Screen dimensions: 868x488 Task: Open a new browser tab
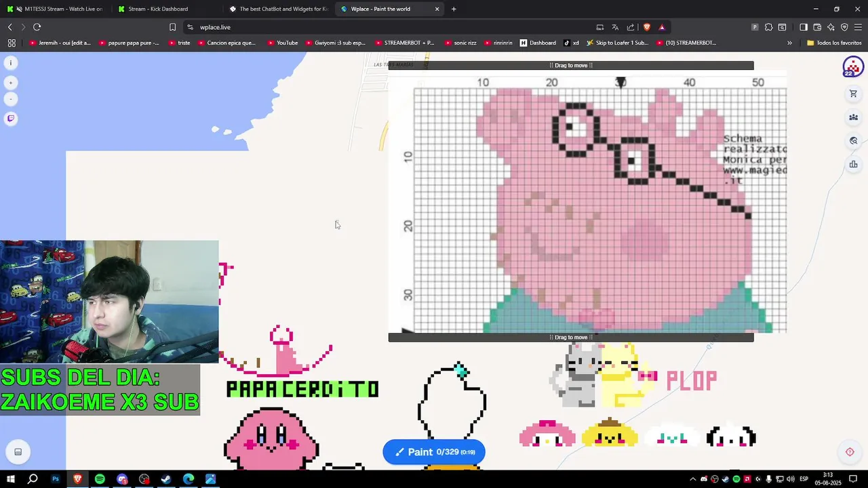(454, 9)
